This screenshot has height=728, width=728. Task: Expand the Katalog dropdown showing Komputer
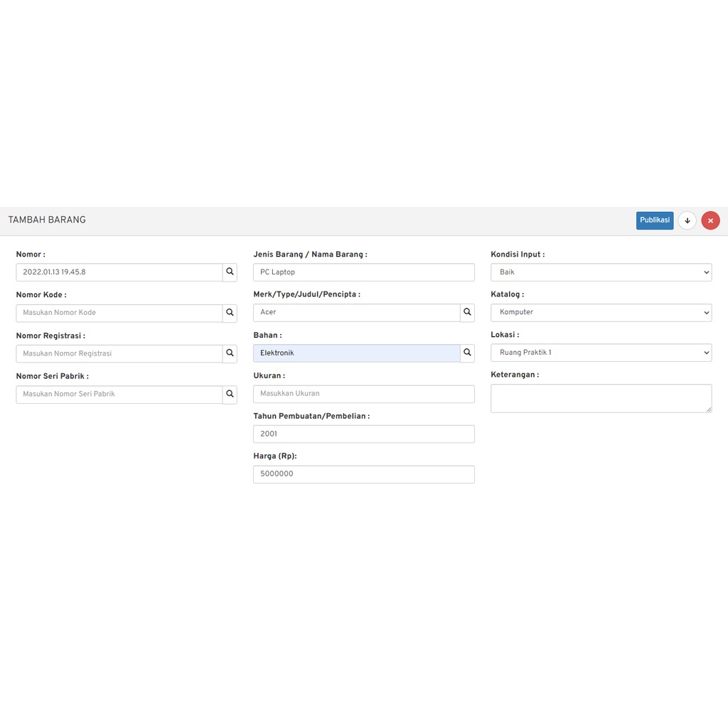click(601, 312)
